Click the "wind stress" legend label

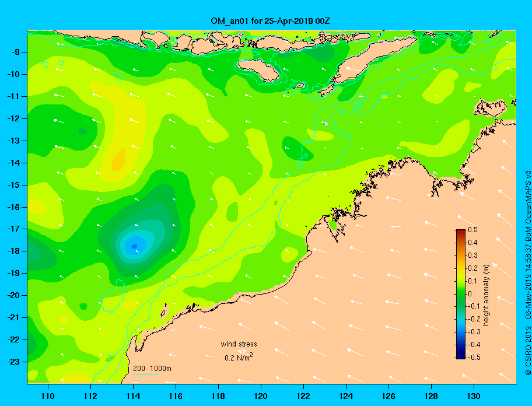(239, 344)
